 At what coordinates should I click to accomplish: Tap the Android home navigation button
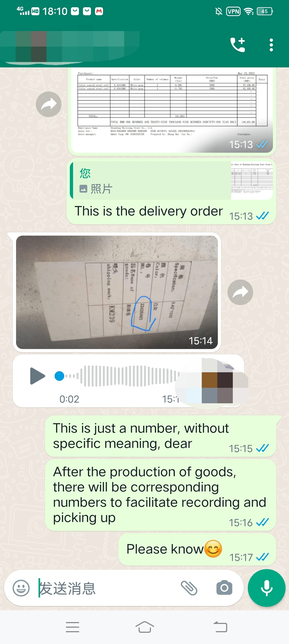[x=144, y=627]
